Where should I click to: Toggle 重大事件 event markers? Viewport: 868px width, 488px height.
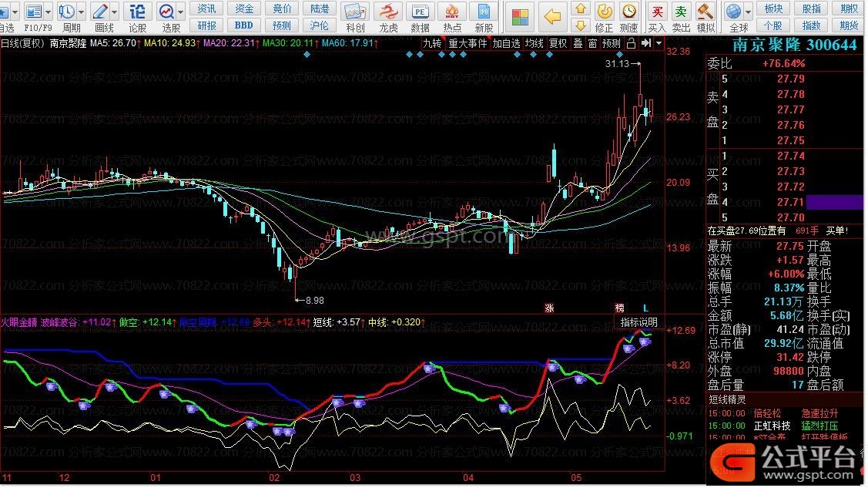click(x=468, y=43)
